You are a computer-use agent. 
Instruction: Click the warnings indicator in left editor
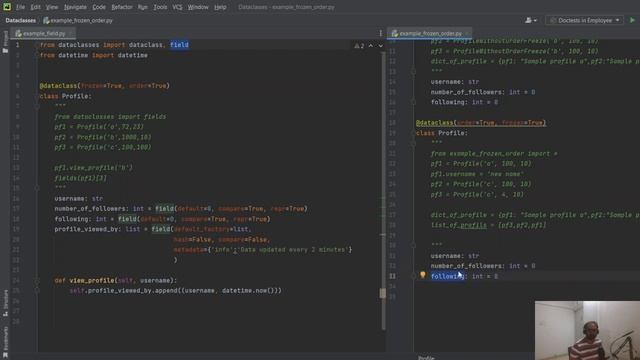[x=359, y=46]
